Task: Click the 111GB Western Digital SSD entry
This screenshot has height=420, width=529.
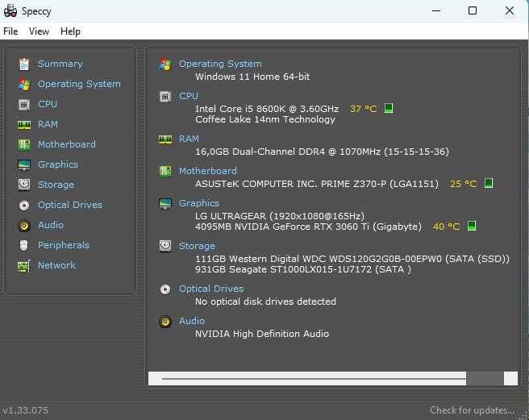Action: click(x=352, y=259)
